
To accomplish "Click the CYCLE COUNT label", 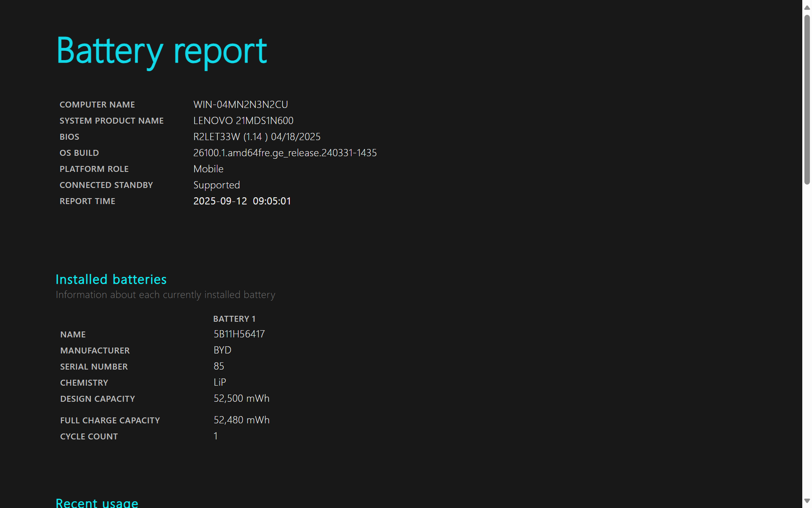I will (x=89, y=436).
